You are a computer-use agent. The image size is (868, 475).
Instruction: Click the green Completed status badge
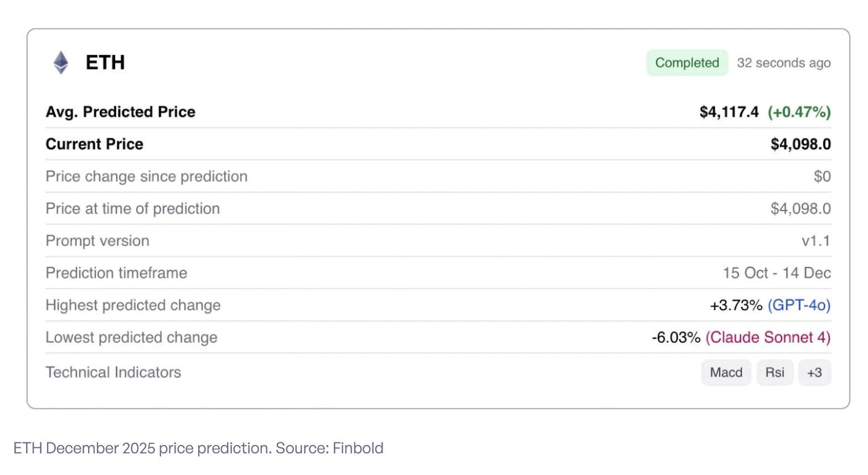687,63
